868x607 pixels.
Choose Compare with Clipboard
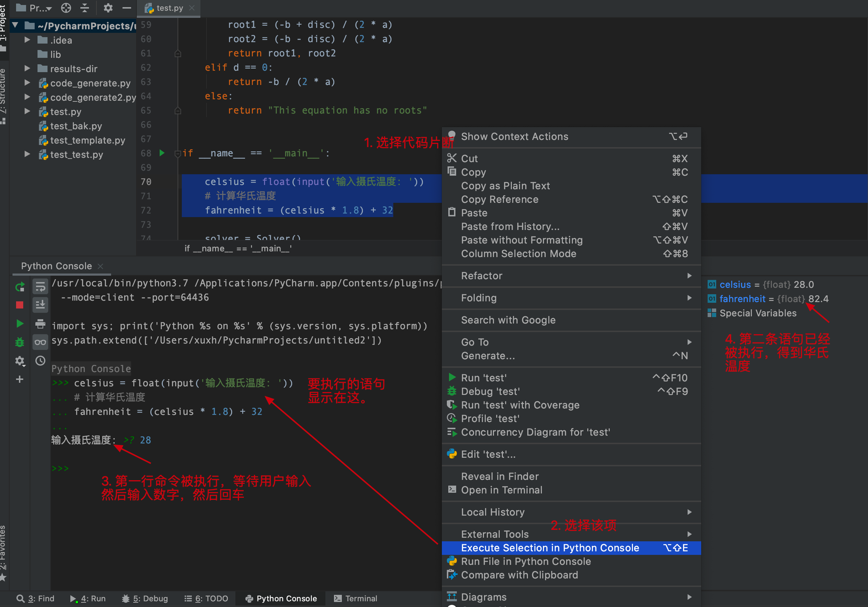coord(571,575)
